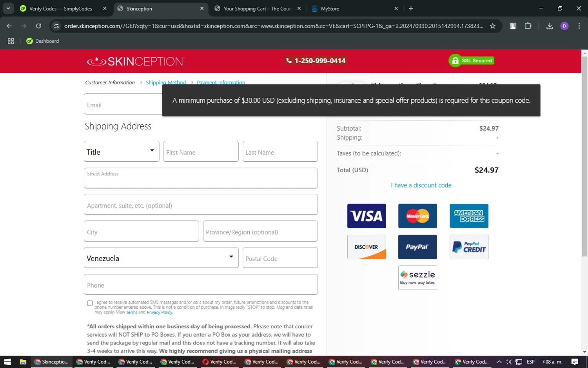The height and width of the screenshot is (368, 588).
Task: Focus the Phone field
Action: point(201,284)
